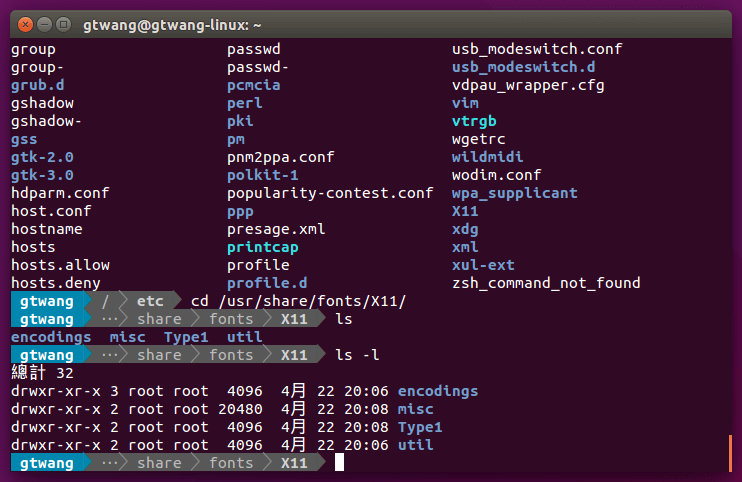Click the etc segment in the prompt
Image resolution: width=742 pixels, height=482 pixels.
150,301
